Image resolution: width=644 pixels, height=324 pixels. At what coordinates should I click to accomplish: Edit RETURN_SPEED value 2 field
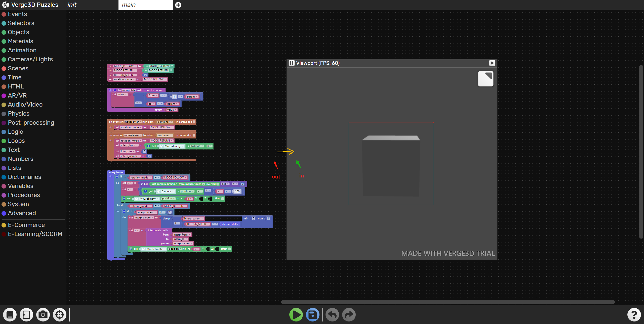point(146,75)
